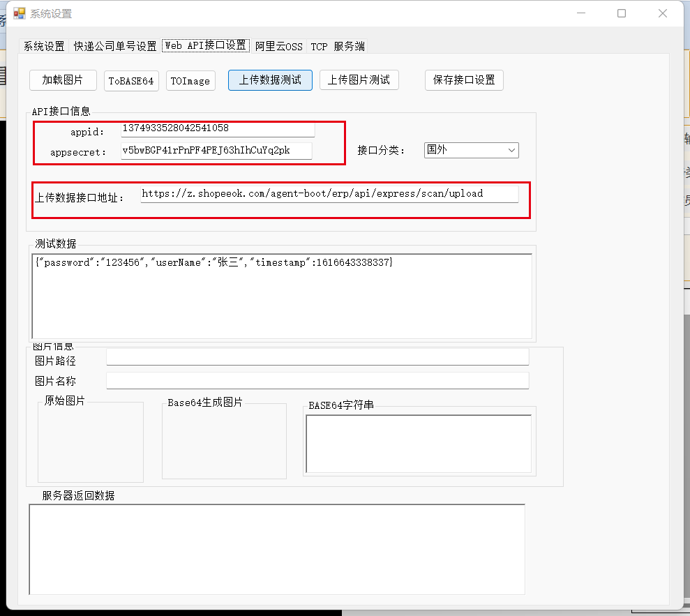Save settings with 保存接口设置 button
690x616 pixels.
[x=464, y=80]
